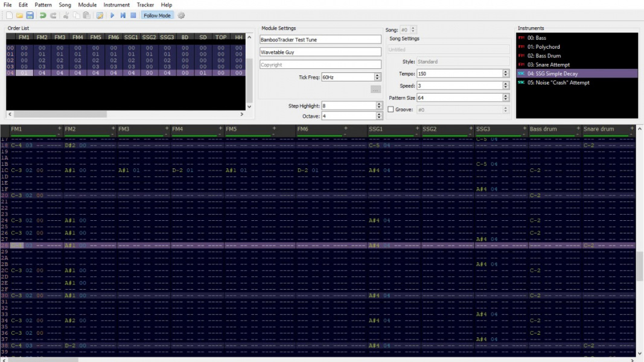Adjust Pattern Size spinner arrows
Screen dimensions: 644x362
point(506,98)
